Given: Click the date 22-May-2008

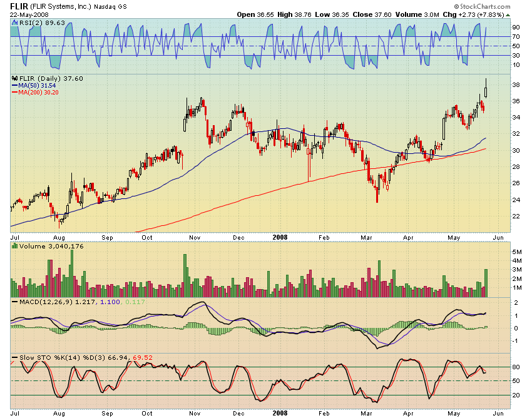Looking at the screenshot, I should 29,15.
